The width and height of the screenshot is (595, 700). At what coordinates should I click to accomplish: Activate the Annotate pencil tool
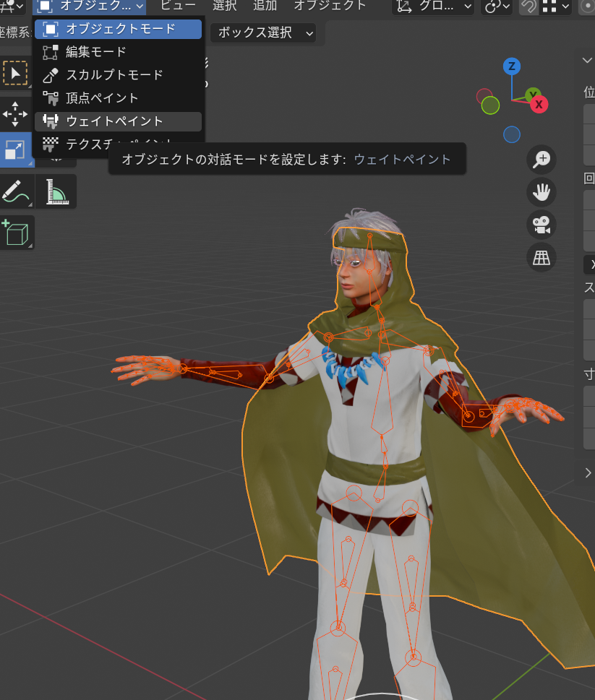(x=15, y=192)
